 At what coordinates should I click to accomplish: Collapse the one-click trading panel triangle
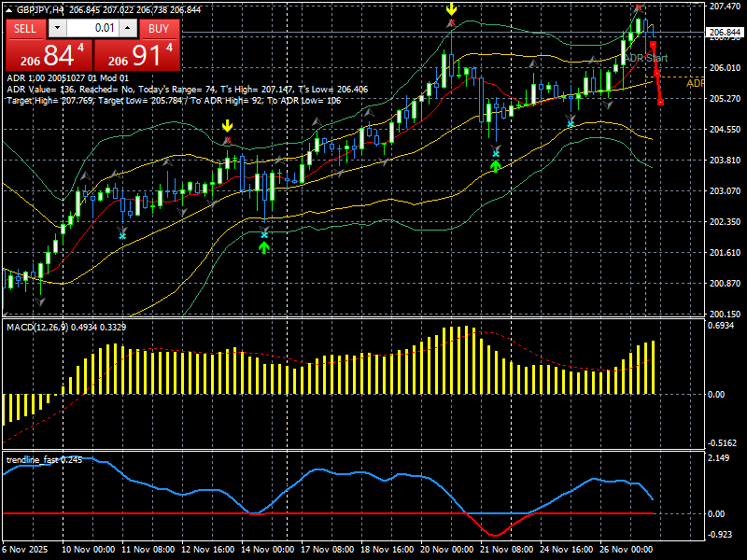(x=9, y=10)
